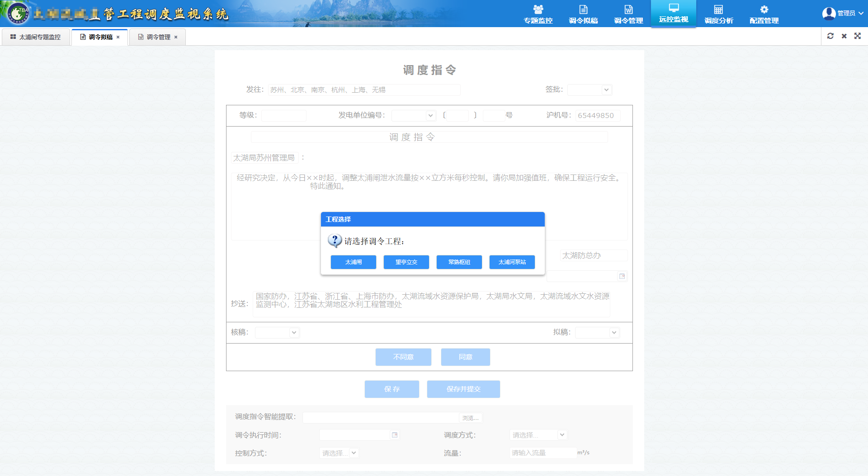Close the 调令拟稿 tab
The height and width of the screenshot is (476, 868).
(118, 37)
